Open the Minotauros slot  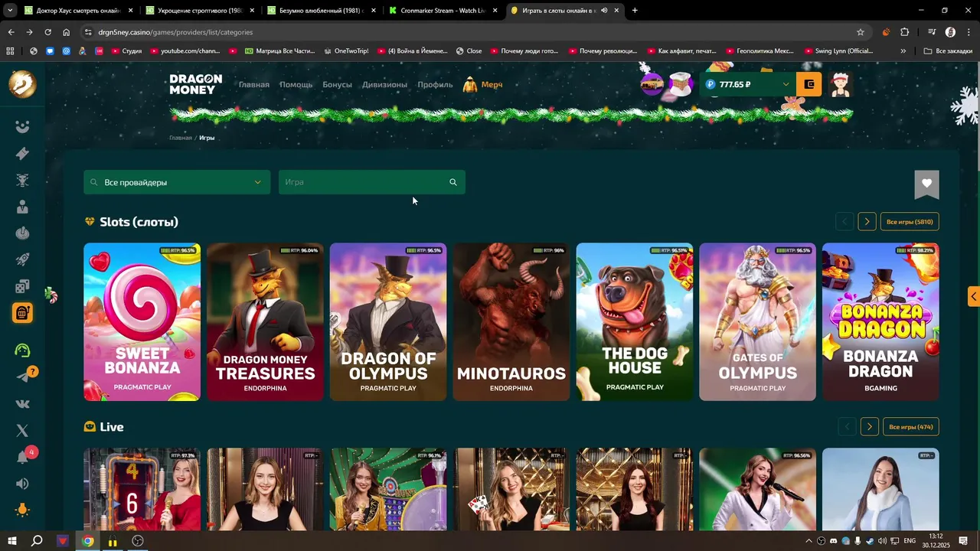tap(511, 322)
